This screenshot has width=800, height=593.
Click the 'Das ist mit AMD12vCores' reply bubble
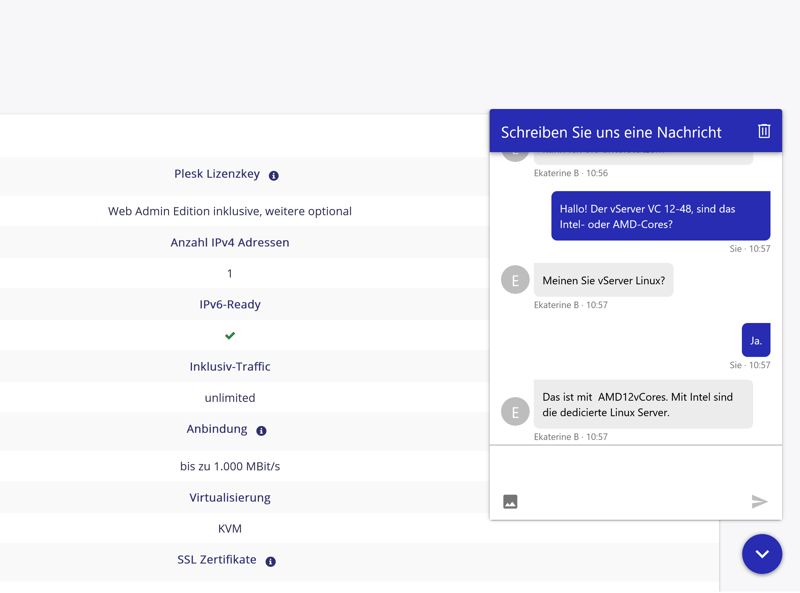pos(642,404)
